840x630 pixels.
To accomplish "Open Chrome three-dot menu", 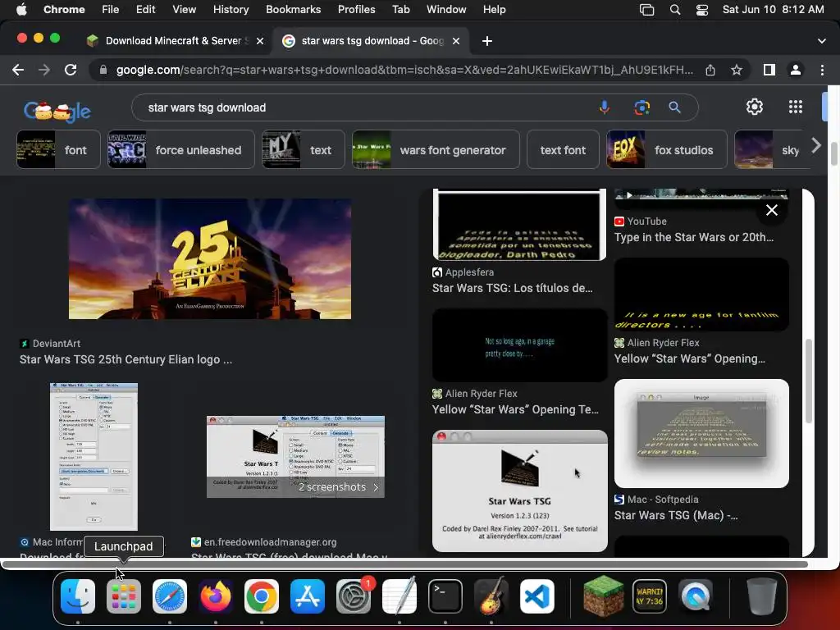I will [822, 70].
